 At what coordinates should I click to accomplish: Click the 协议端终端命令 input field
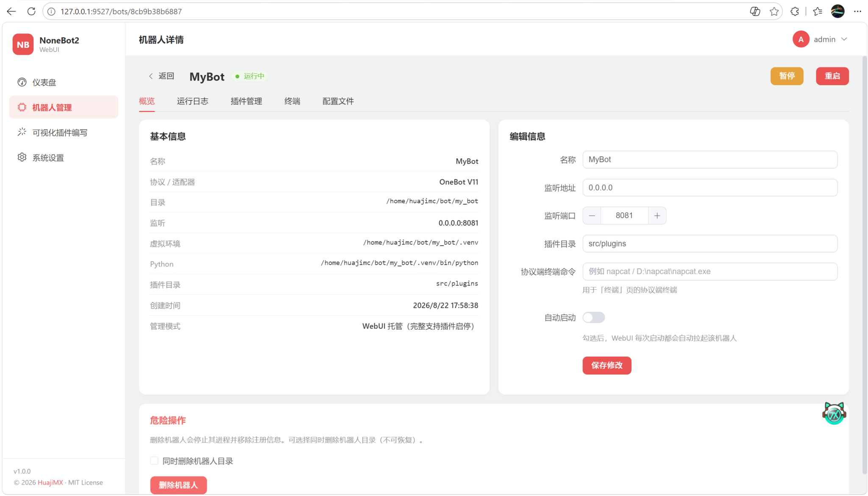710,272
